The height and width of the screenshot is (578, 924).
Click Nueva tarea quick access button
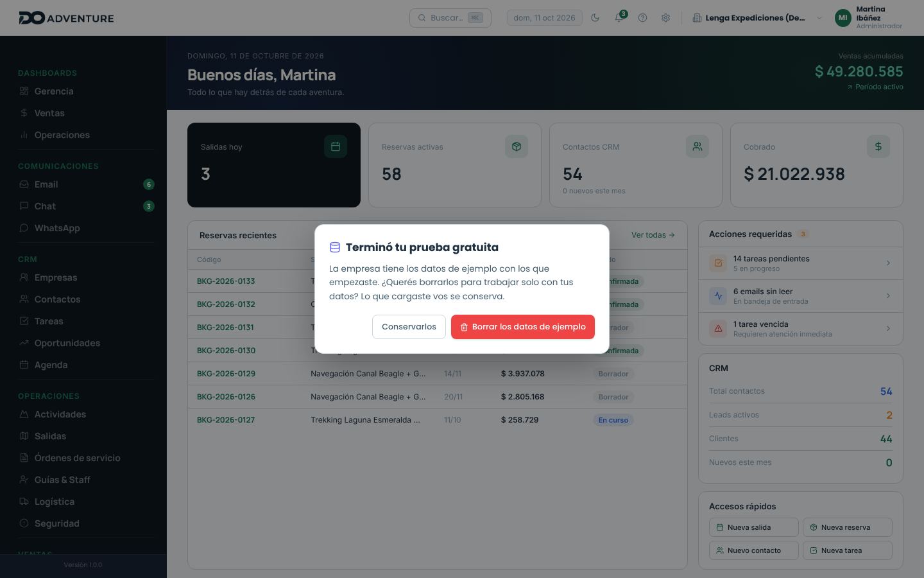pyautogui.click(x=848, y=550)
